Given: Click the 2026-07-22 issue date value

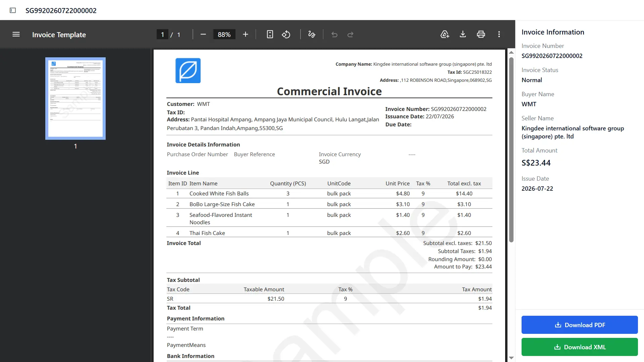Looking at the screenshot, I should (537, 189).
